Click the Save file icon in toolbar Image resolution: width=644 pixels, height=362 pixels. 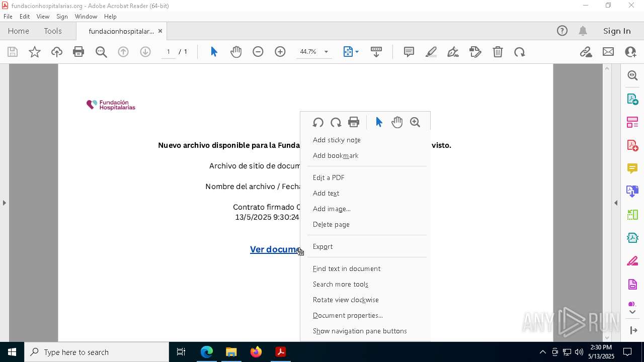(13, 52)
